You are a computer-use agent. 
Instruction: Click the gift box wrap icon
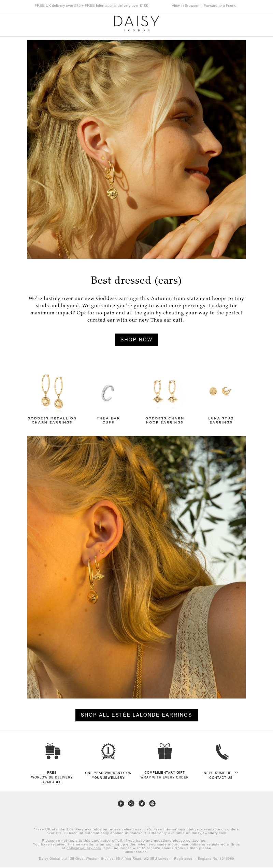[x=164, y=751]
